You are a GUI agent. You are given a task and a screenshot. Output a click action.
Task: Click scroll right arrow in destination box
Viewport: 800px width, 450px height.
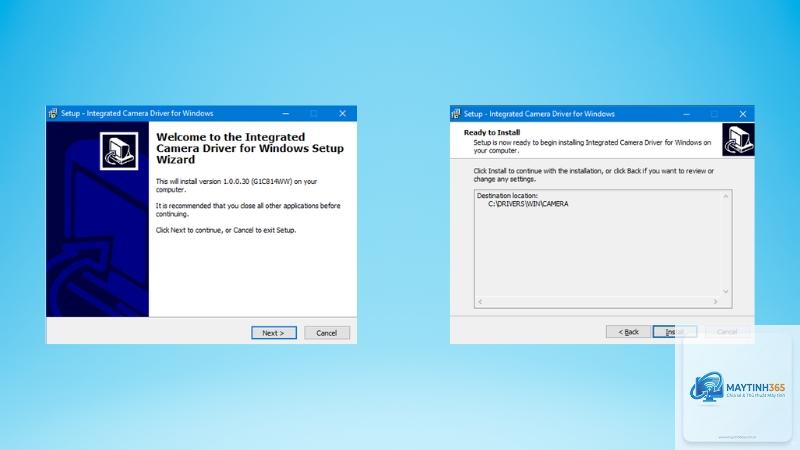(715, 302)
